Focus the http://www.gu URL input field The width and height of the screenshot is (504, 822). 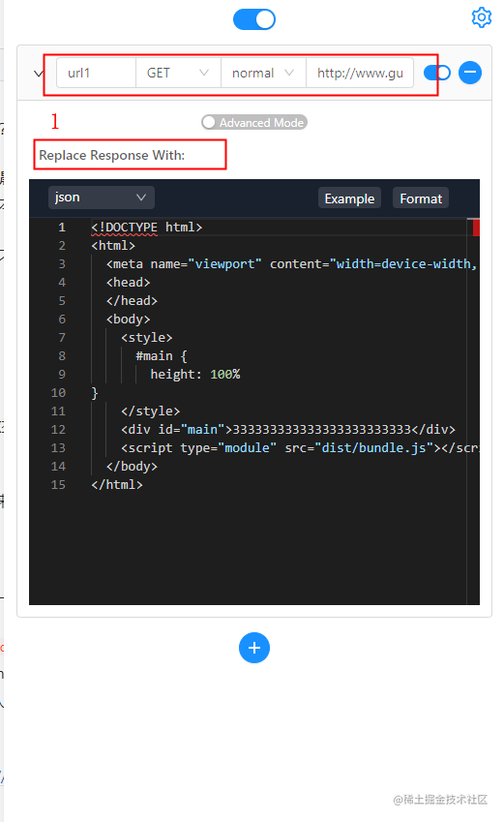pos(360,73)
